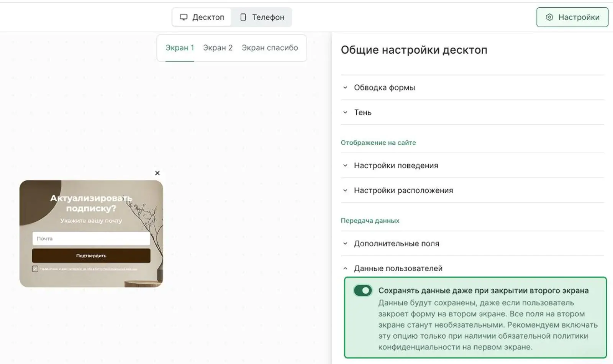Click the phone icon beside Телефон
The height and width of the screenshot is (364, 613).
(x=243, y=17)
